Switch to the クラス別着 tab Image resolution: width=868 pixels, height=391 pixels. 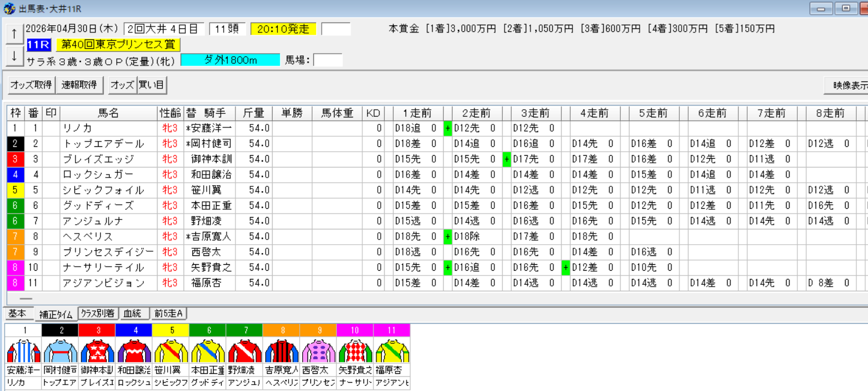100,314
